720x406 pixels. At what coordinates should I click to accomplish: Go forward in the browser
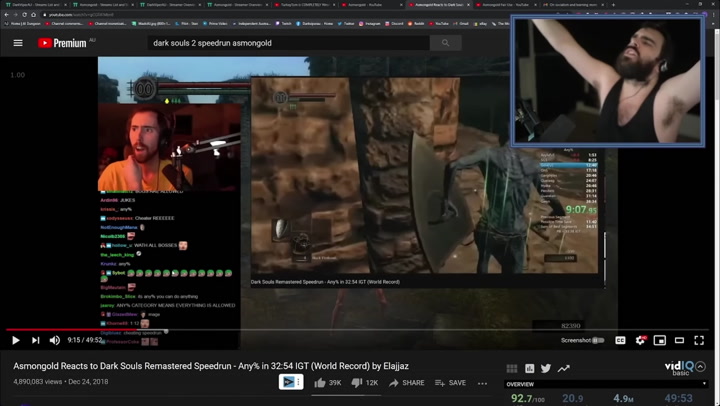(15, 15)
